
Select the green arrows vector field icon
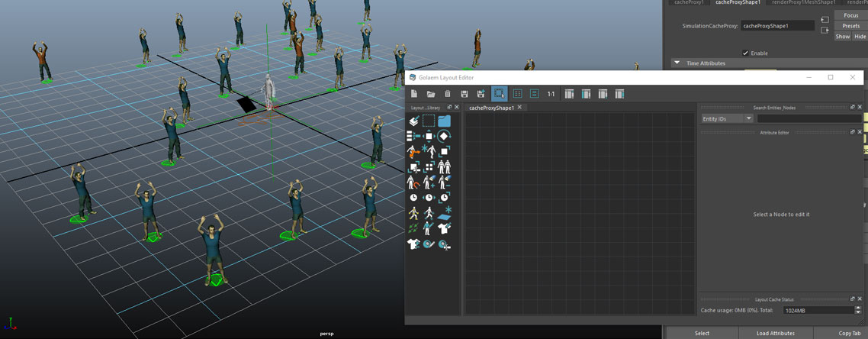pos(413,228)
